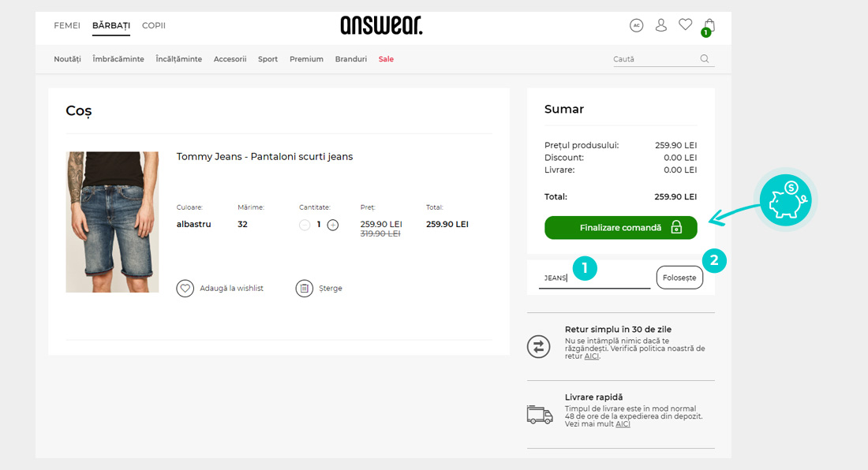Focus the promo code field containing JEANS
This screenshot has height=470, width=868.
click(594, 278)
